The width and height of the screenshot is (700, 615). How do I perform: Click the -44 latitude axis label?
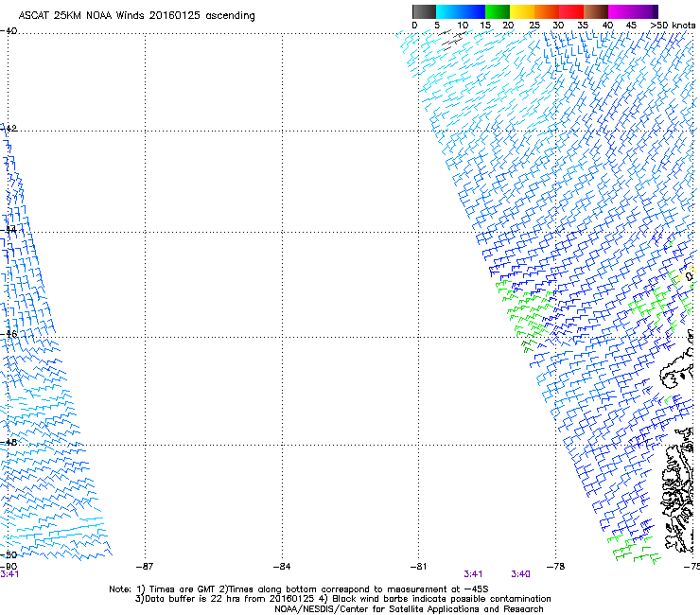coord(9,230)
